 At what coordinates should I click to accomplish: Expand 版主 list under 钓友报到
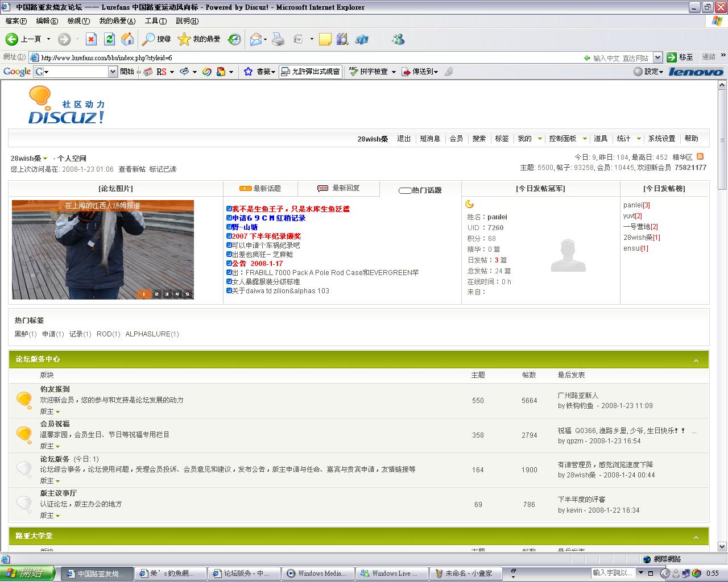click(50, 411)
